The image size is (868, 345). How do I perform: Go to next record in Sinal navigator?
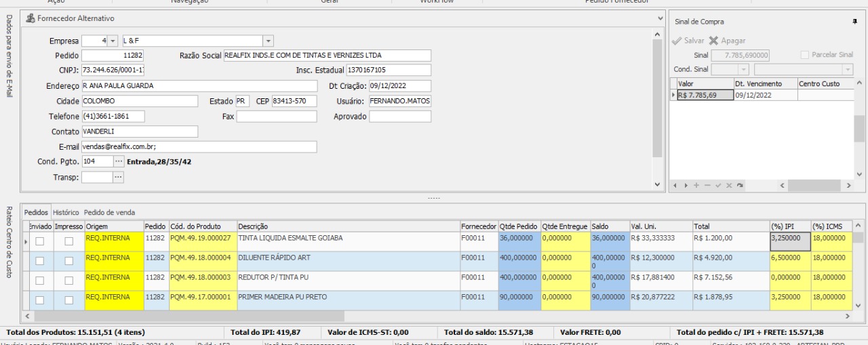[x=686, y=184]
